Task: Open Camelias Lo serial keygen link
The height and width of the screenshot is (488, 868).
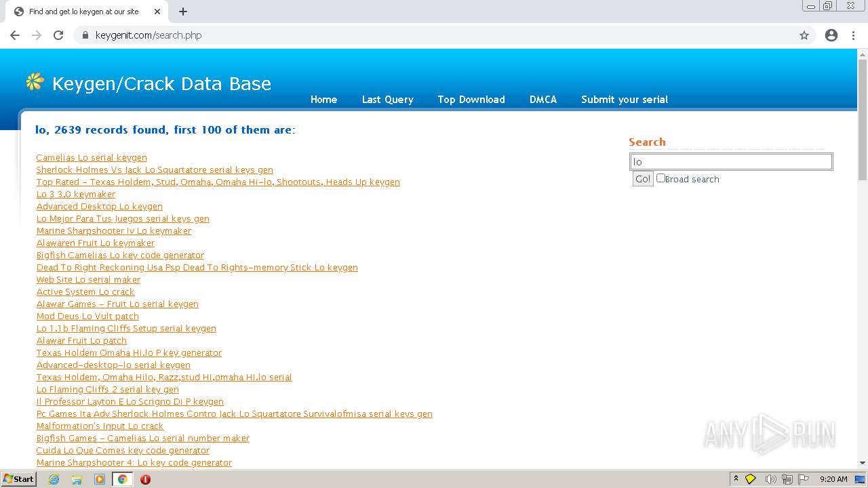Action: click(x=92, y=158)
